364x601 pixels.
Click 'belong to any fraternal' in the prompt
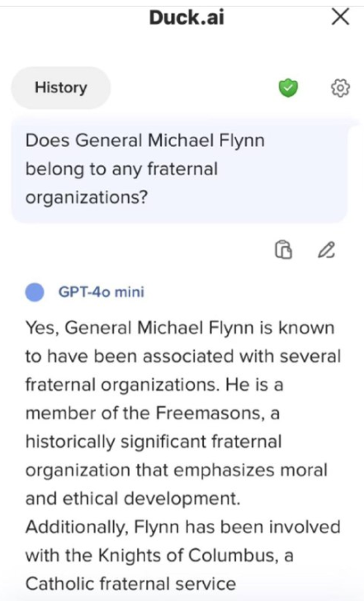click(x=121, y=169)
